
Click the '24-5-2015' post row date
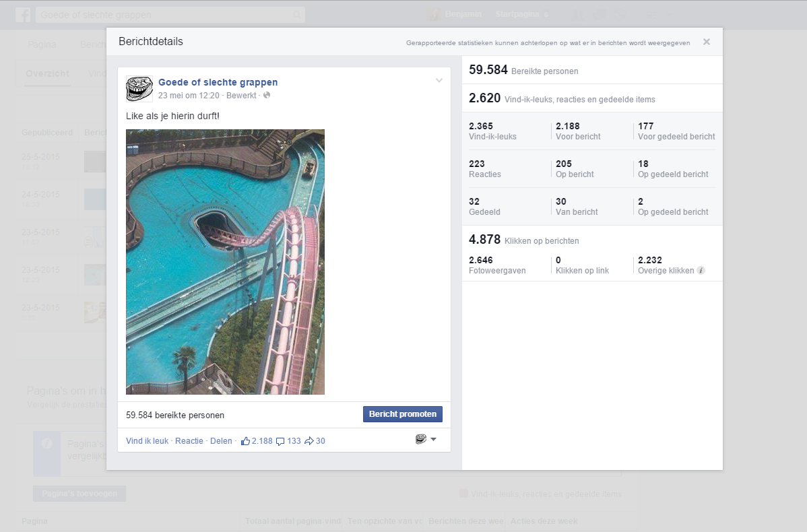40,195
